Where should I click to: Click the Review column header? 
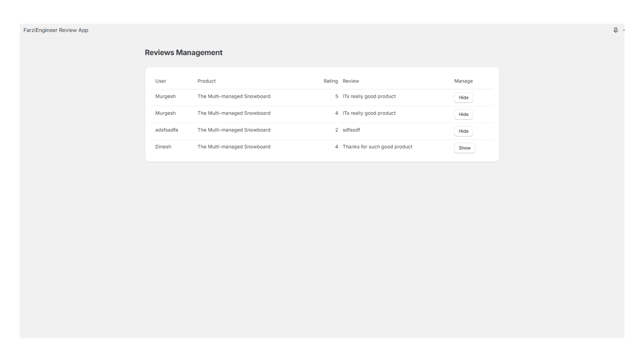(x=351, y=81)
